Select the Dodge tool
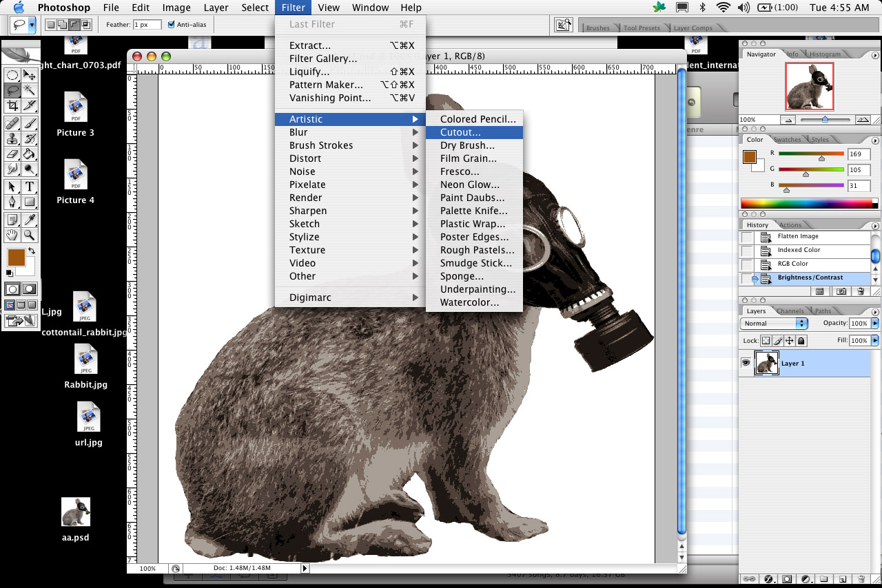This screenshot has height=588, width=882. (30, 169)
